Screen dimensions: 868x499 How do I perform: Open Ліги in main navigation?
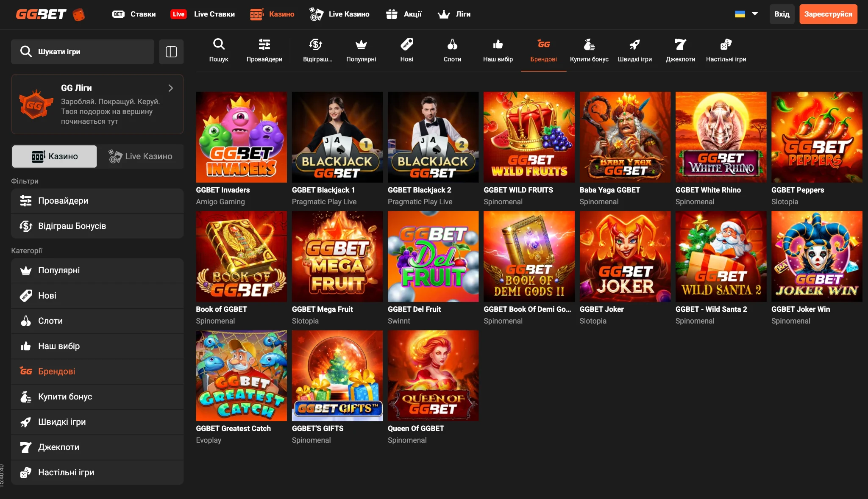[x=454, y=14]
